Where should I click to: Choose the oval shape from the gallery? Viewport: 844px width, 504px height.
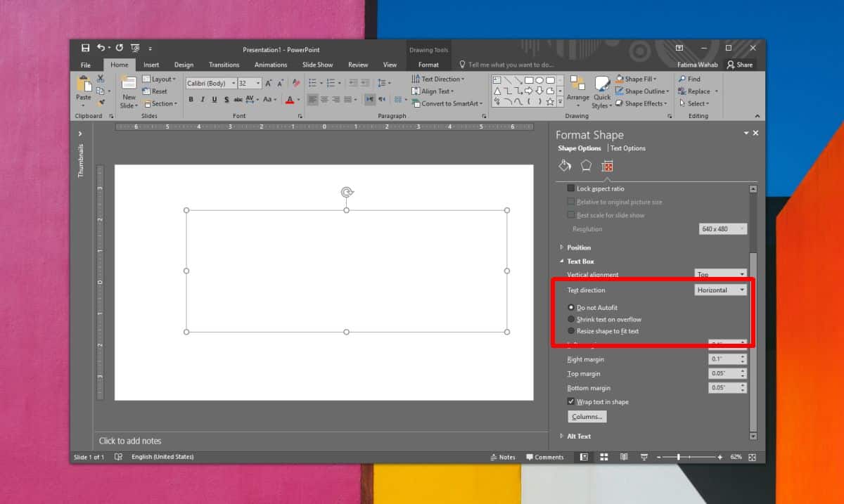tap(539, 80)
